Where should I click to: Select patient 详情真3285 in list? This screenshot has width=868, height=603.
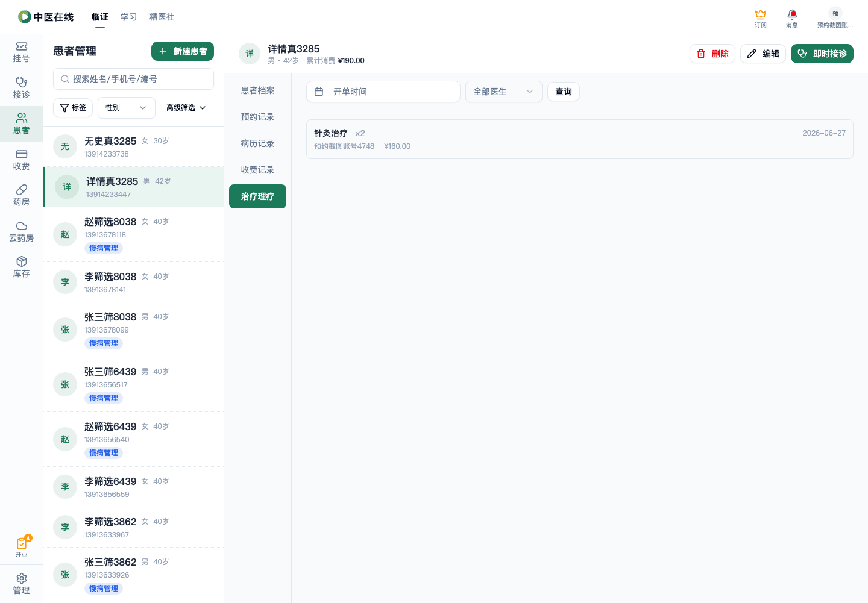134,187
